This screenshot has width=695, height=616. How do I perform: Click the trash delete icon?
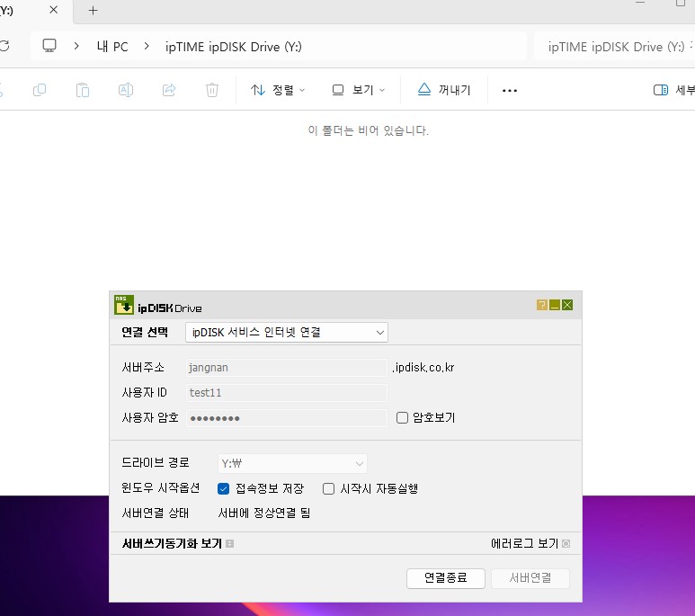pos(212,90)
